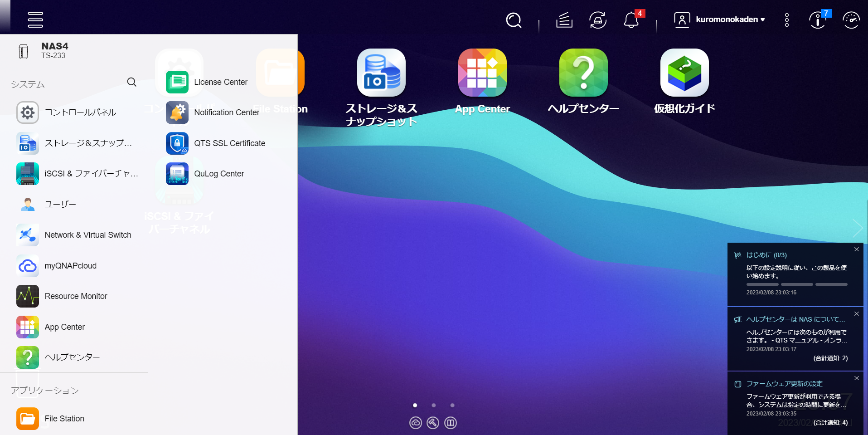Click the システム section heading
The width and height of the screenshot is (868, 435).
point(28,84)
